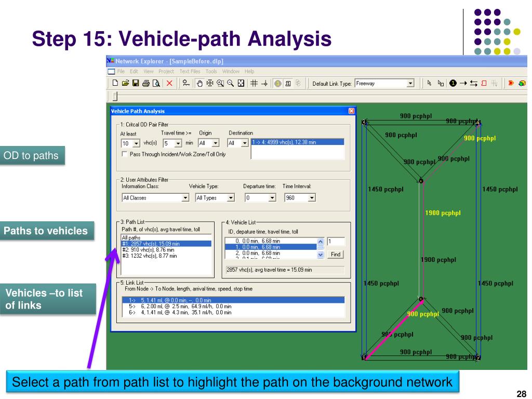This screenshot has width=532, height=399.
Task: Click the snap-to-point crosshair icon
Action: (x=264, y=83)
